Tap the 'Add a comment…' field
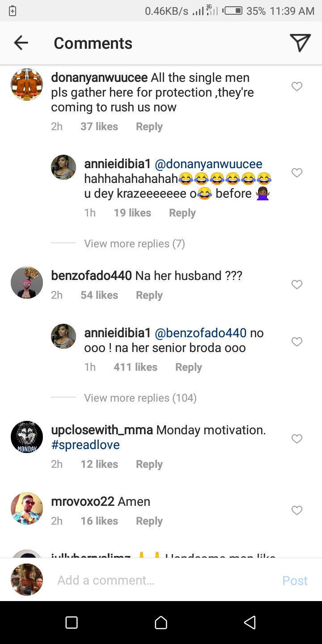Viewport: 322px width, 644px height. (x=161, y=580)
